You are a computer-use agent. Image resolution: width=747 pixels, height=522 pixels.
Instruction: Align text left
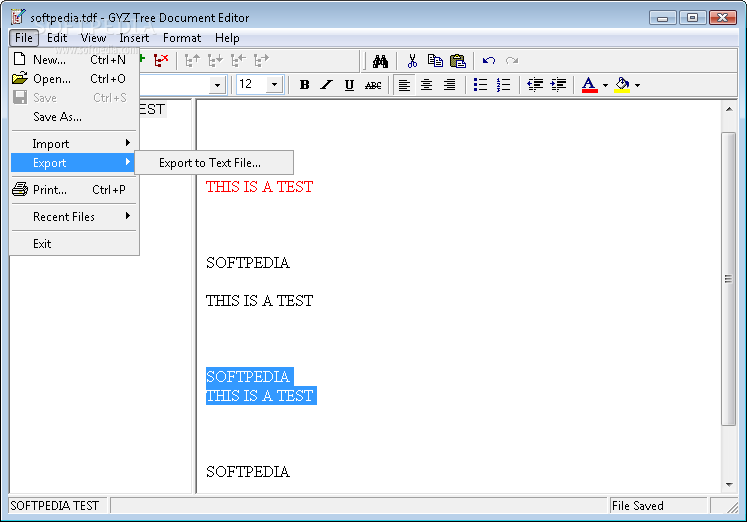coord(404,85)
